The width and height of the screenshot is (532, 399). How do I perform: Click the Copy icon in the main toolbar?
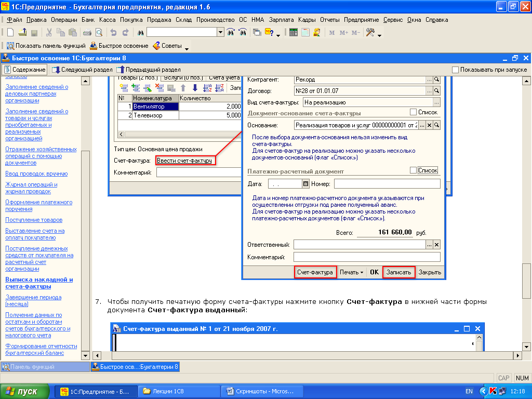pos(61,33)
